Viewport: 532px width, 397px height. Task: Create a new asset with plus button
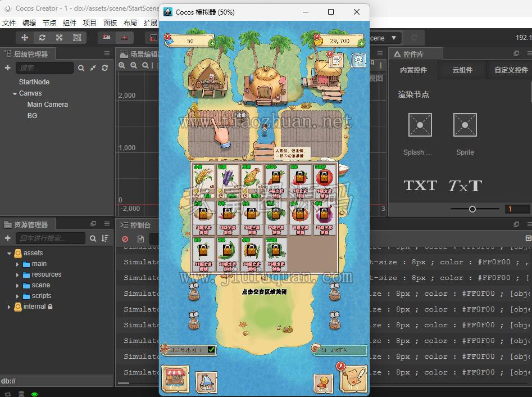[x=7, y=238]
